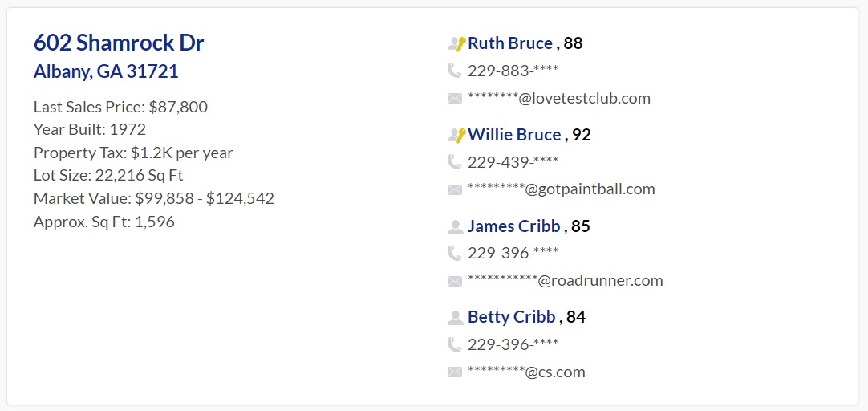The image size is (868, 411).
Task: Click the owner key icon beside Ruth Bruce
Action: 456,44
